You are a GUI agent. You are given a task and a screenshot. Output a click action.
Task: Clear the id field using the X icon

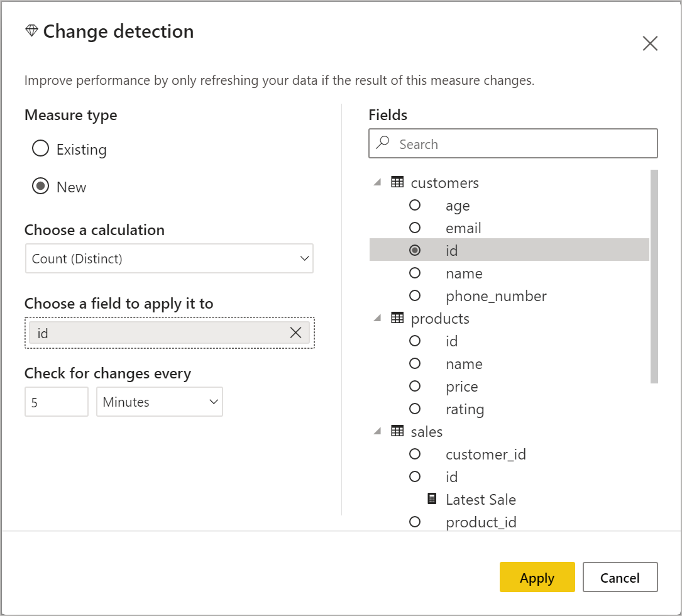point(295,333)
